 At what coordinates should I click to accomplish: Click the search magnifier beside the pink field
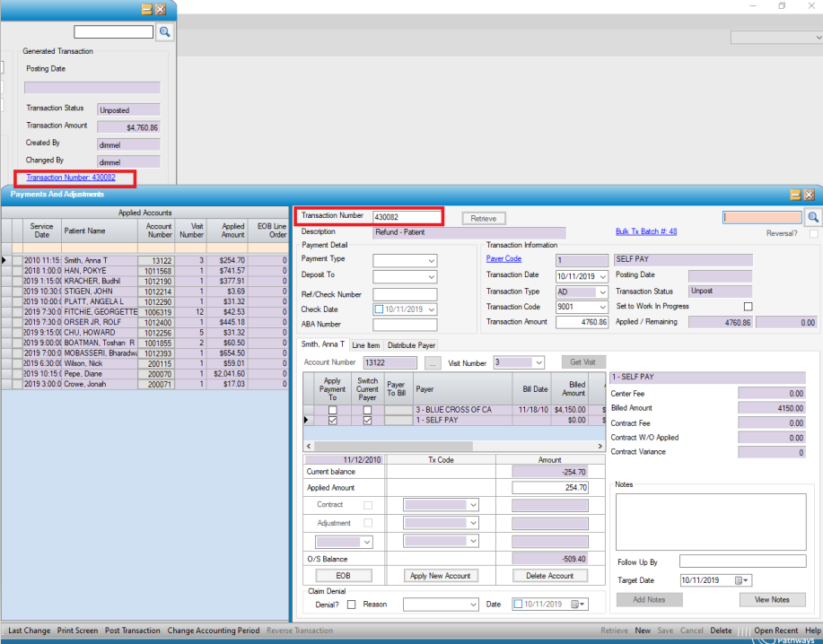click(812, 217)
